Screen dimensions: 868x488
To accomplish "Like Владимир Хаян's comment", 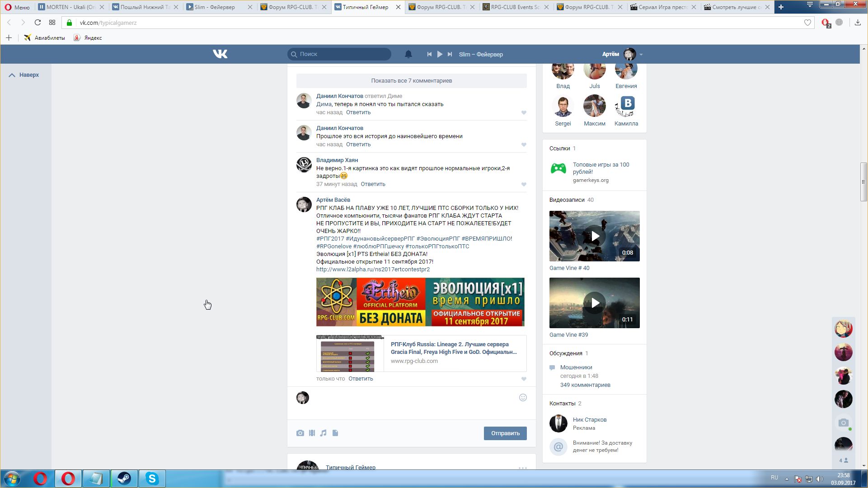I will click(524, 184).
